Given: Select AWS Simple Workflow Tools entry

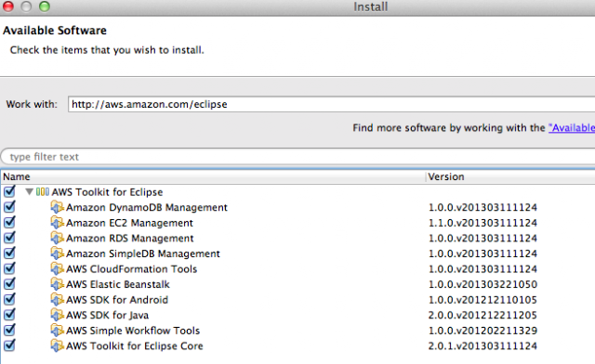Looking at the screenshot, I should point(133,331).
